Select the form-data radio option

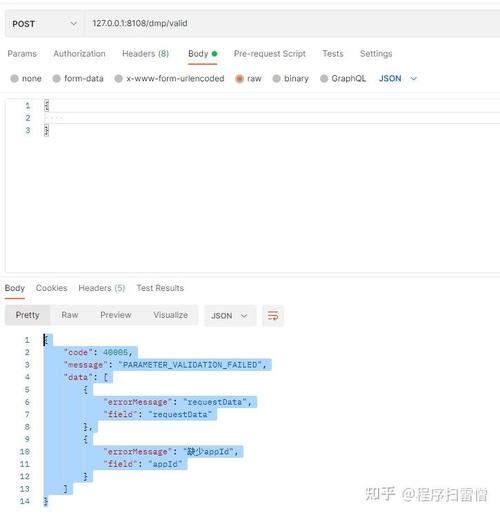pyautogui.click(x=57, y=79)
